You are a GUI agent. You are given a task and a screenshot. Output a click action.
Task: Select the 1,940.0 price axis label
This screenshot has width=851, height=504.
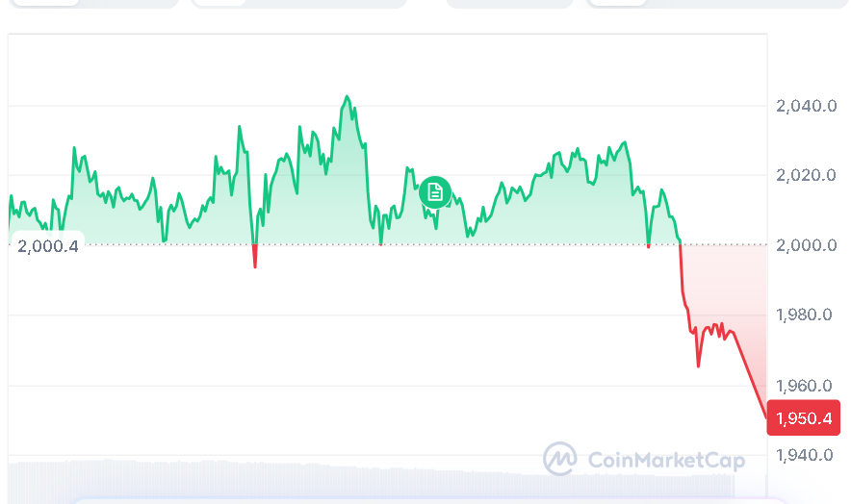(805, 455)
